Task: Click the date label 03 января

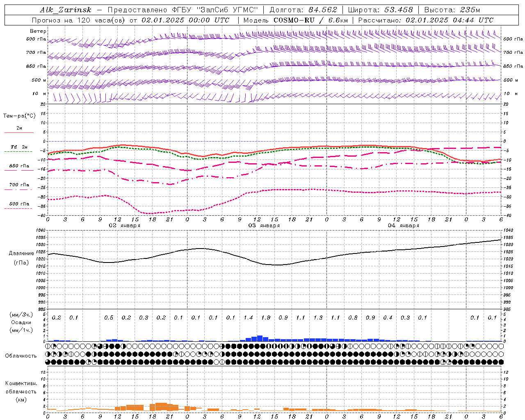Action: 264,226
